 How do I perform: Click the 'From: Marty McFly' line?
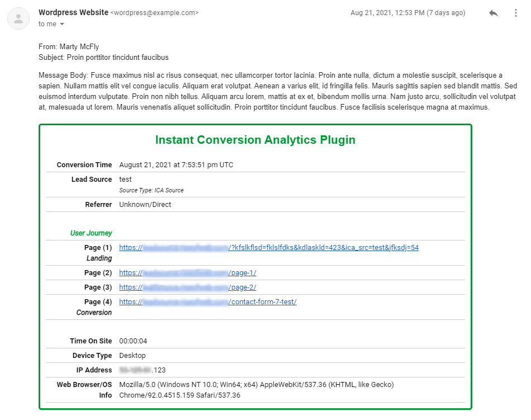(x=69, y=47)
